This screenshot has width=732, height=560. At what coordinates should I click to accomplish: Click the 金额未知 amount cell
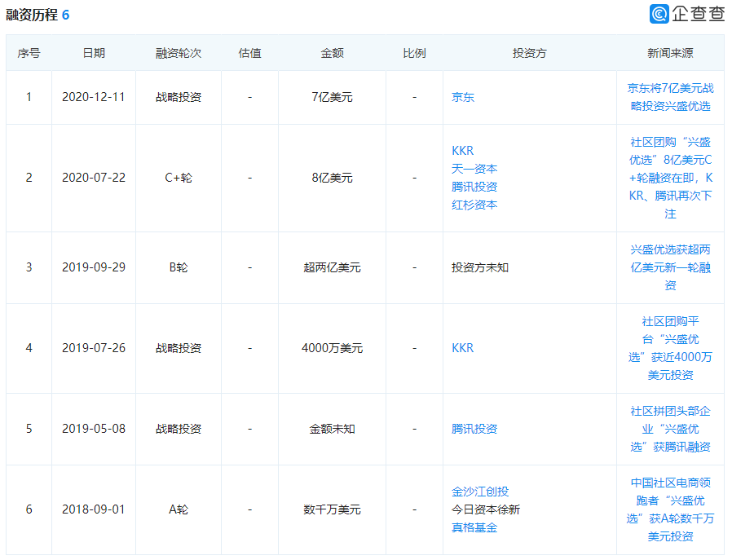(332, 429)
